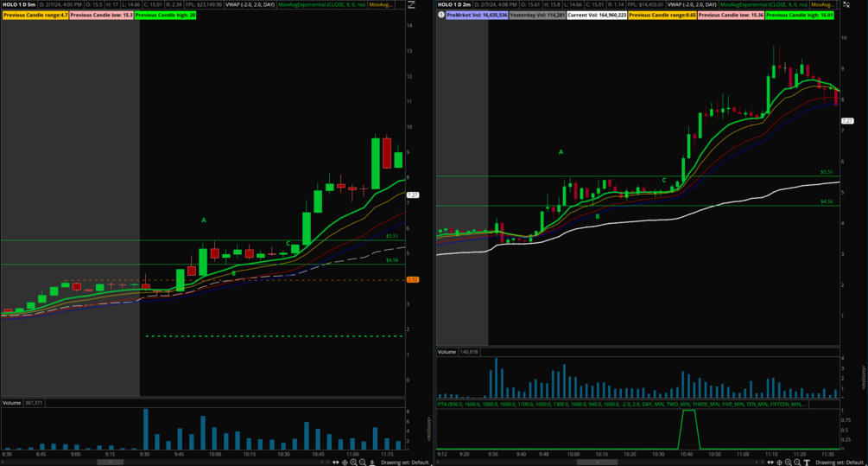
Task: Click the PreMrket Vol: 16,635,536 label
Action: coord(477,15)
